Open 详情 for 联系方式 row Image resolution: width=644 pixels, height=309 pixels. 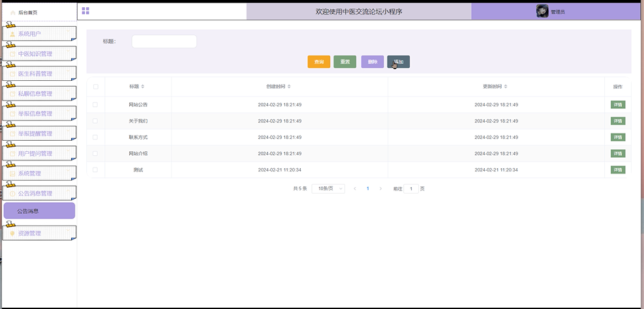pyautogui.click(x=618, y=137)
